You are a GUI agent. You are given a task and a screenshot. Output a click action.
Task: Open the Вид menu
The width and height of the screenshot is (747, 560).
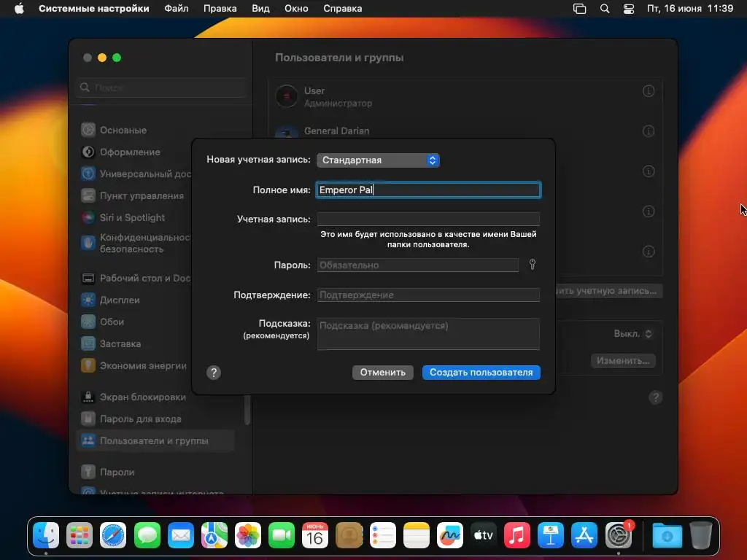pyautogui.click(x=260, y=9)
